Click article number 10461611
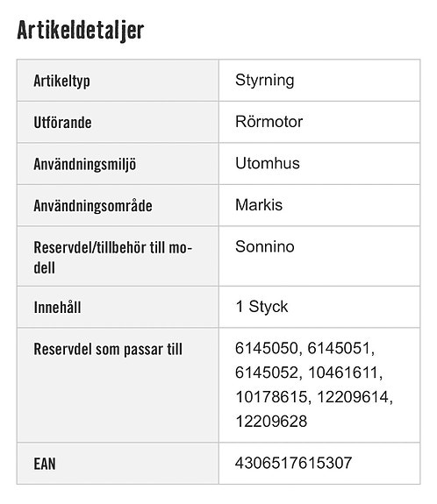Screen dimensions: 437x504 point(343,373)
